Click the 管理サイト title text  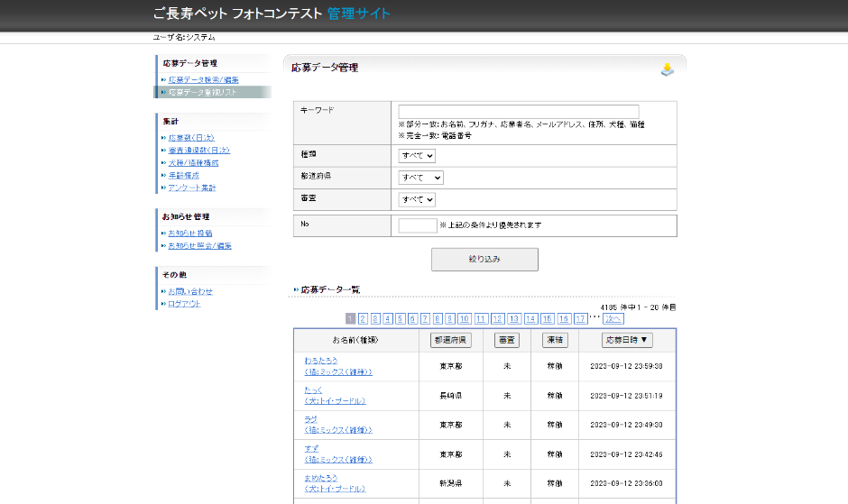click(358, 14)
